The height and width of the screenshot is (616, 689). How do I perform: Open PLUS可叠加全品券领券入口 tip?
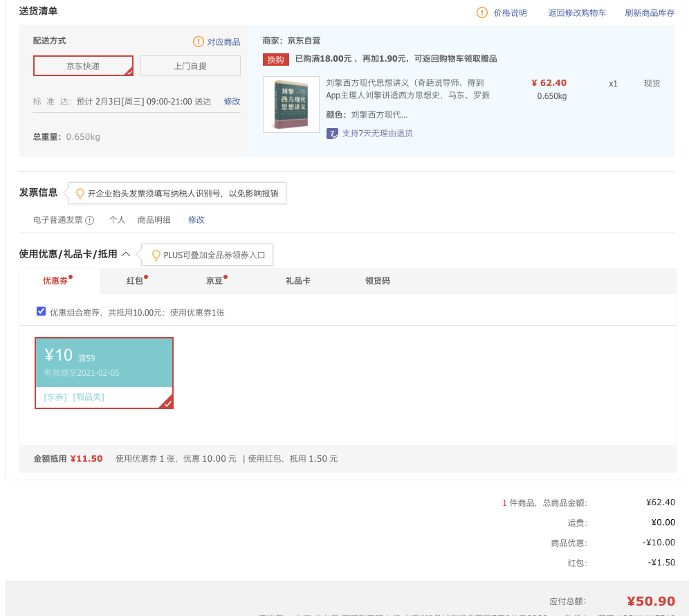point(214,255)
